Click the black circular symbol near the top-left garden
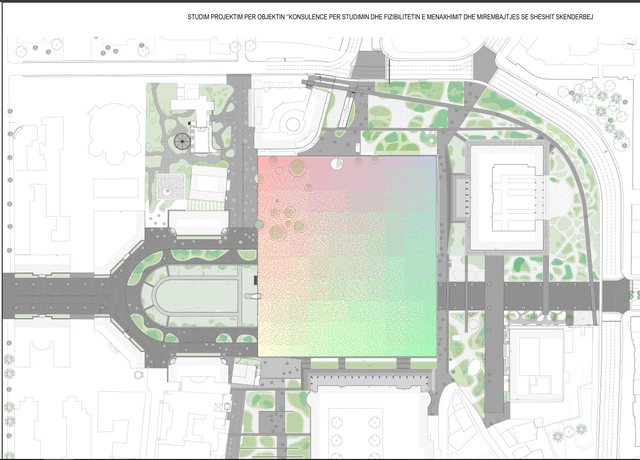This screenshot has width=640, height=460. tap(182, 141)
